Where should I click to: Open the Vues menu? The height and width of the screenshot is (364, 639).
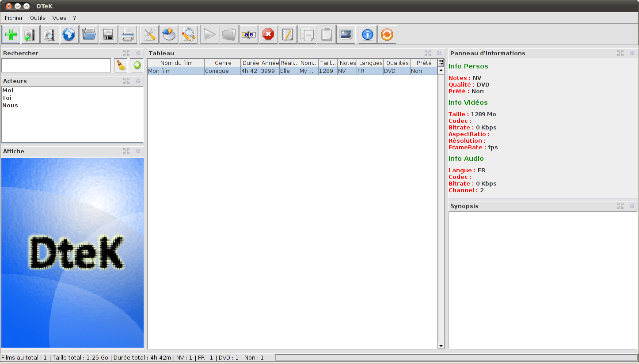click(59, 18)
